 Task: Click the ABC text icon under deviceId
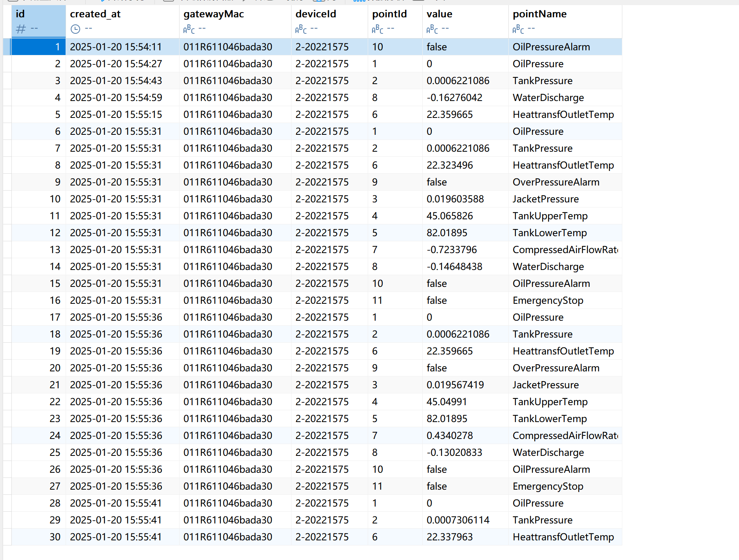[301, 29]
